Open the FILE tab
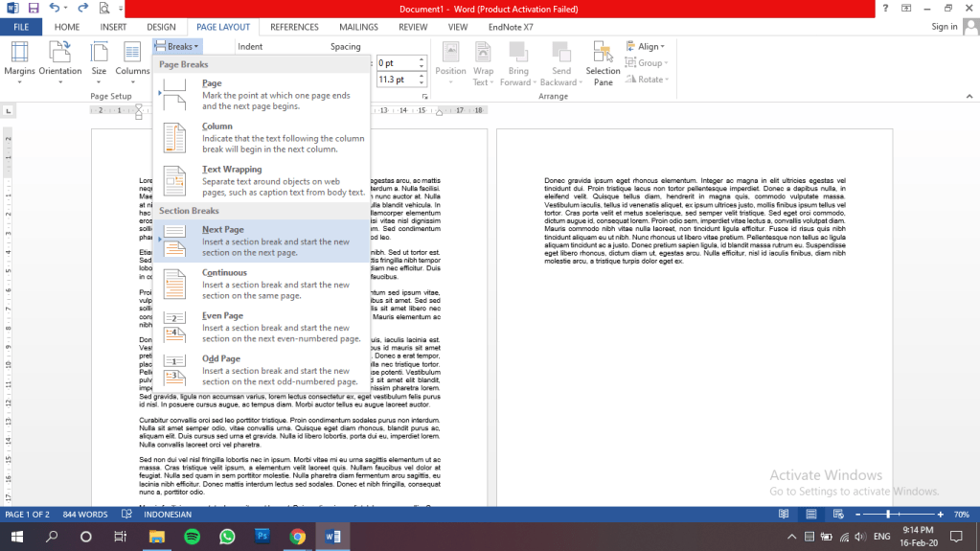 21,27
